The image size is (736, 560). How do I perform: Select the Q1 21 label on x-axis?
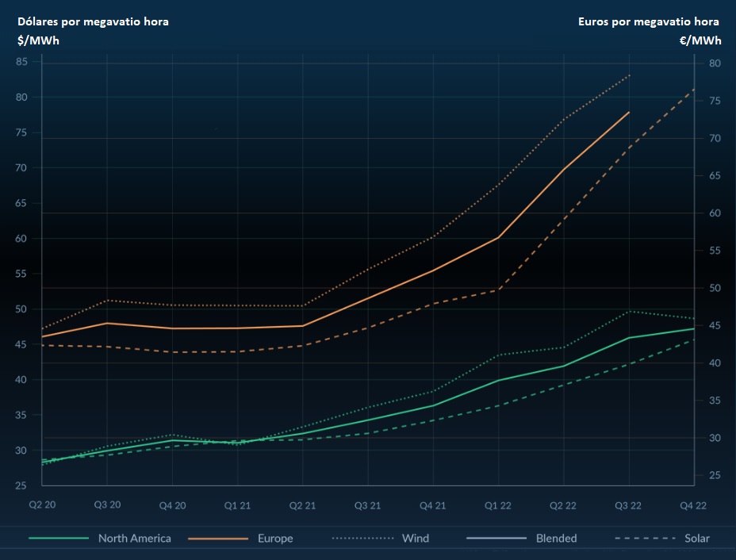click(237, 504)
